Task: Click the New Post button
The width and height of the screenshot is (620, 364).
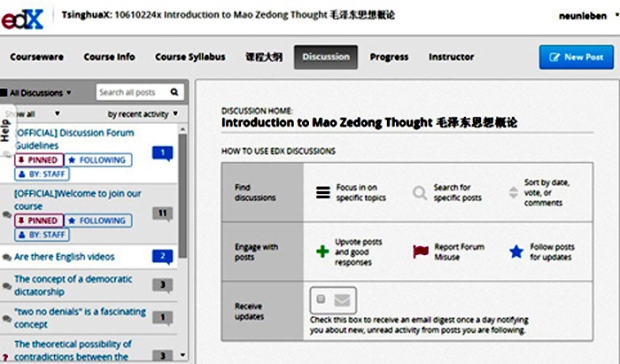Action: pos(576,57)
